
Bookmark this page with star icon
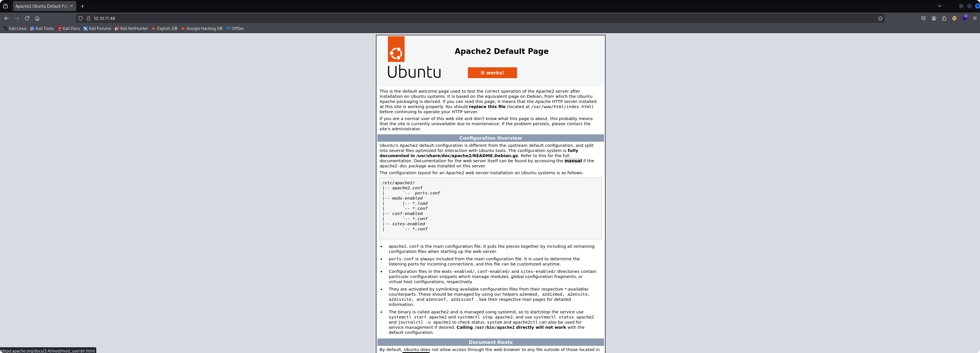[x=880, y=18]
